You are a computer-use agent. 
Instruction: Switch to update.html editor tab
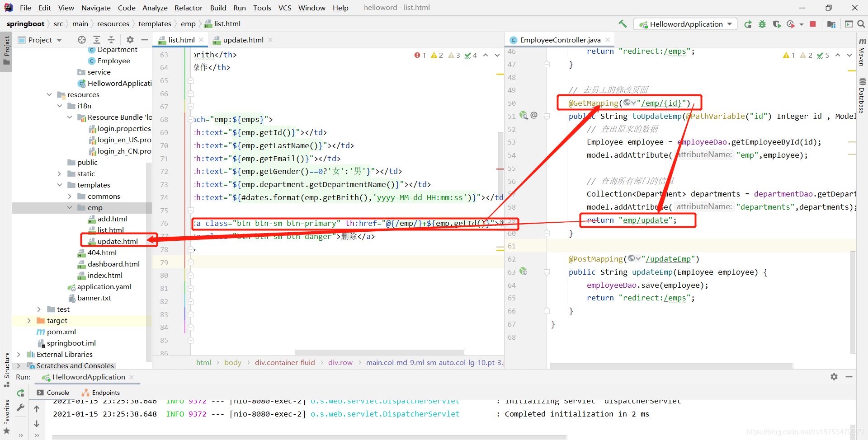(x=243, y=40)
